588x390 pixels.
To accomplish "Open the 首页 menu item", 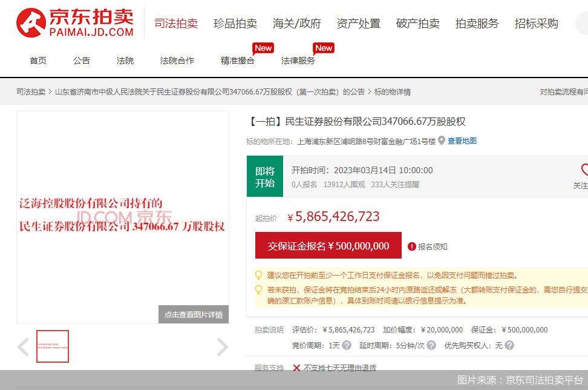I will (x=38, y=61).
